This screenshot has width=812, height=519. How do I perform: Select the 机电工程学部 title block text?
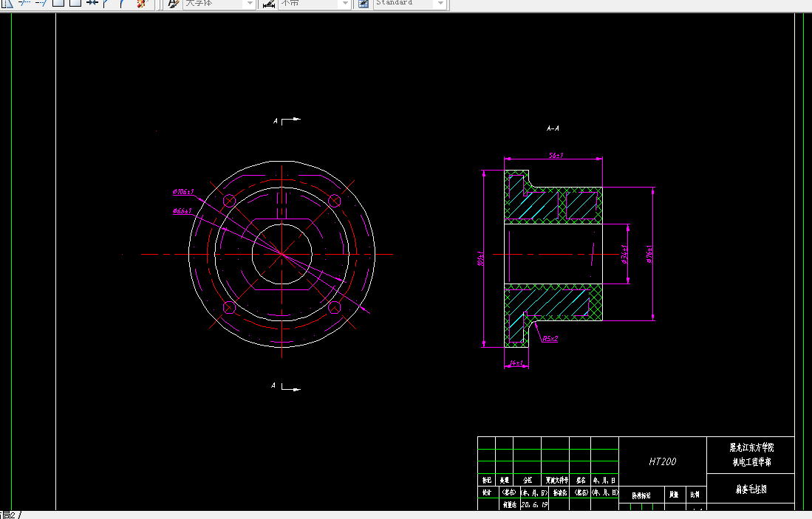[x=751, y=462]
